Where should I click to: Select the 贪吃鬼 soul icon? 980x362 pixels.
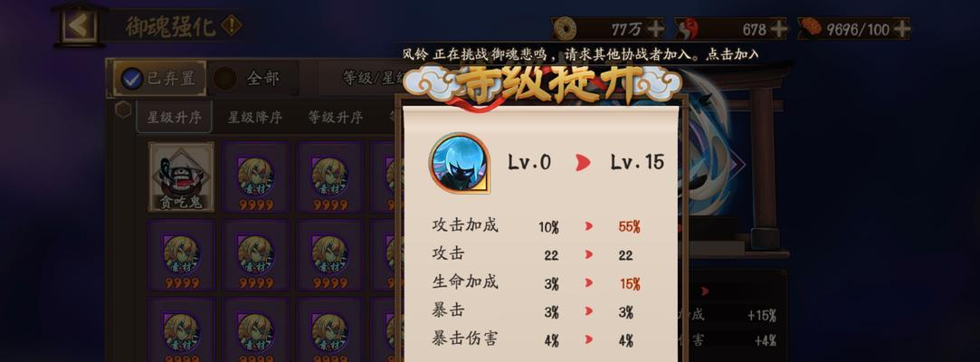(x=181, y=177)
